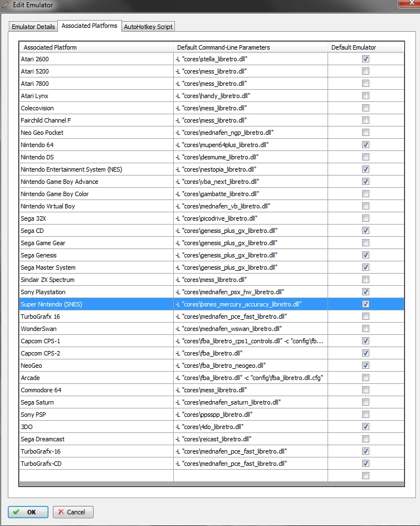420x526 pixels.
Task: Check Default Emulator for Atari 5200
Action: (365, 71)
